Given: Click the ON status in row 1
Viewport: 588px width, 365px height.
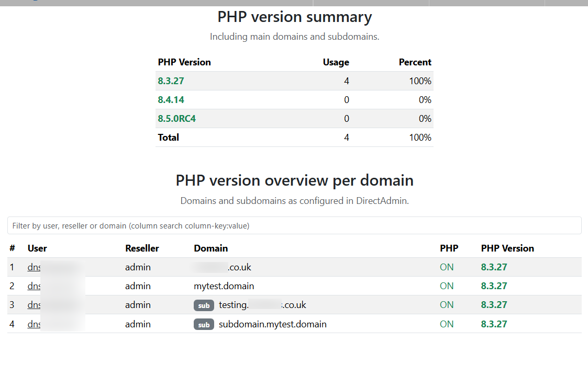Looking at the screenshot, I should tap(447, 267).
